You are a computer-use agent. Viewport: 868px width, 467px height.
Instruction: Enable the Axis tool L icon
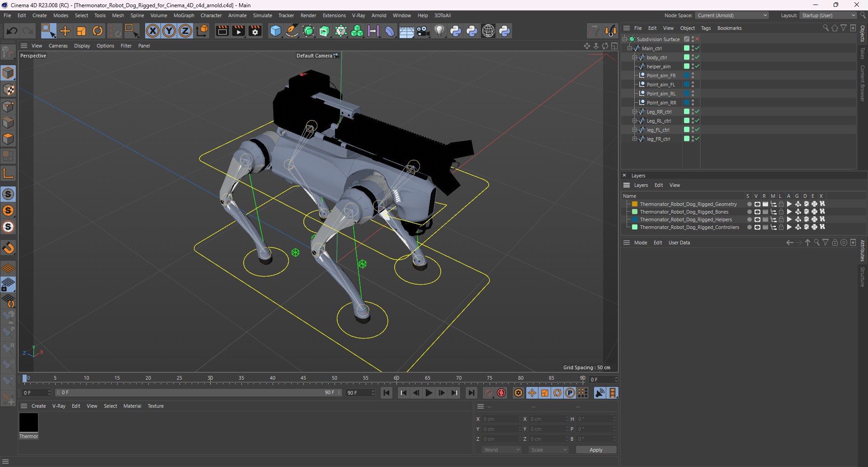pyautogui.click(x=8, y=173)
